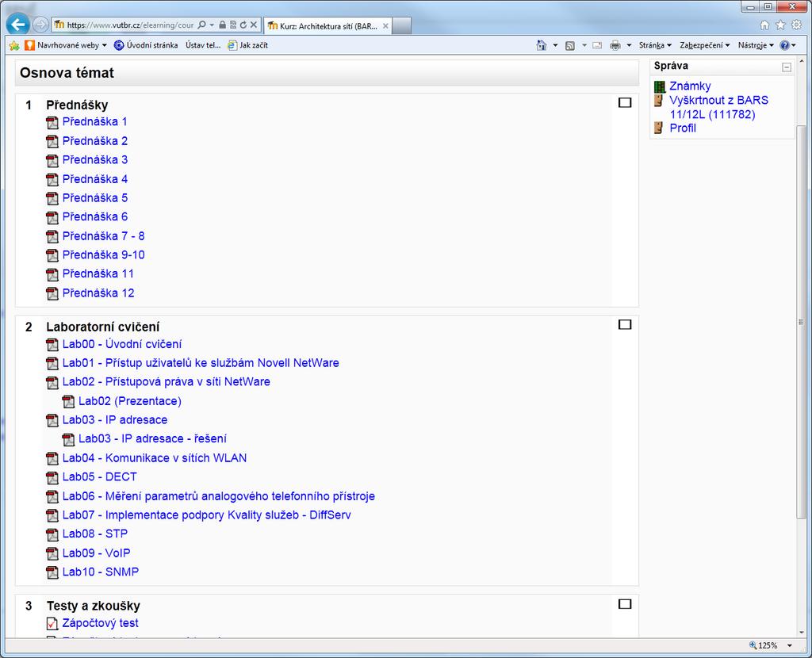This screenshot has height=658, width=812.
Task: Open Lab03 - IP adresace - řešení link
Action: [152, 439]
